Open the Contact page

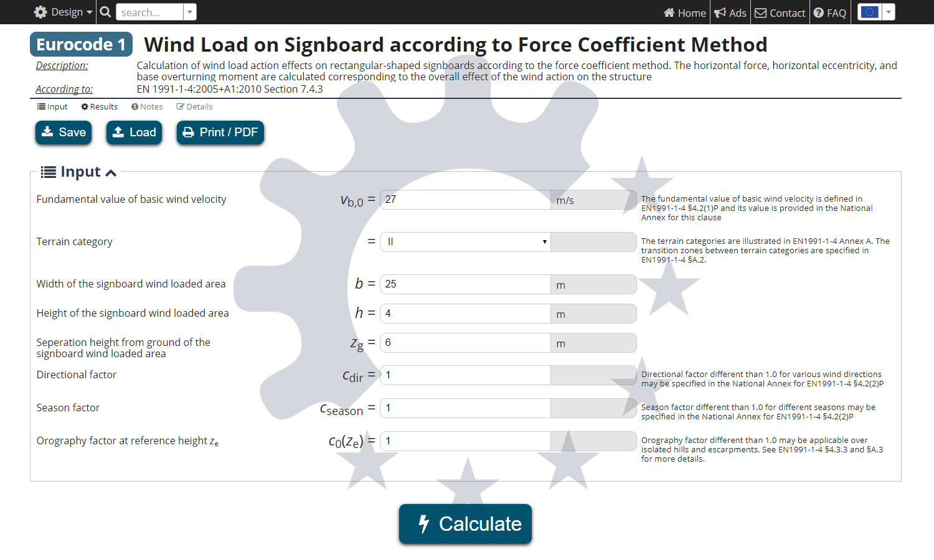tap(780, 12)
